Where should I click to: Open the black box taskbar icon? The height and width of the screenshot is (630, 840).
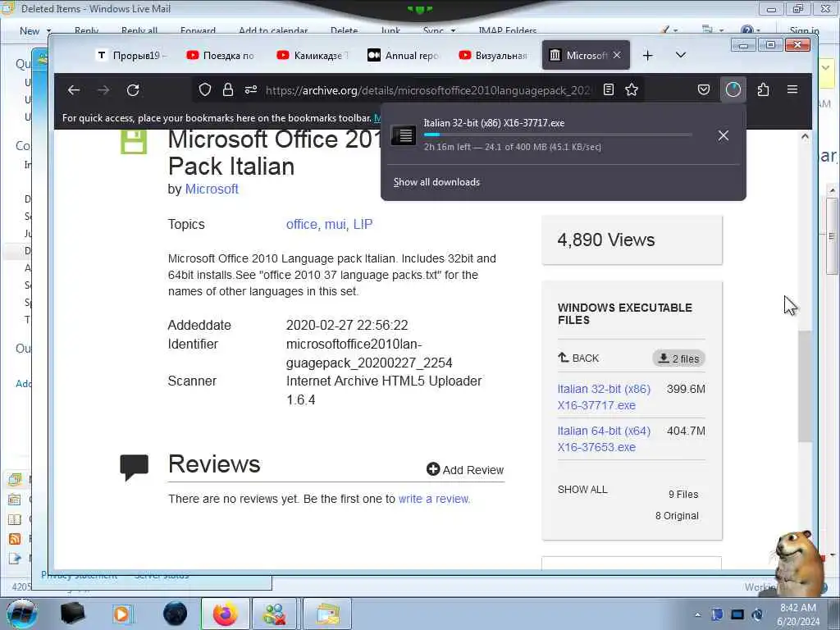(x=72, y=614)
